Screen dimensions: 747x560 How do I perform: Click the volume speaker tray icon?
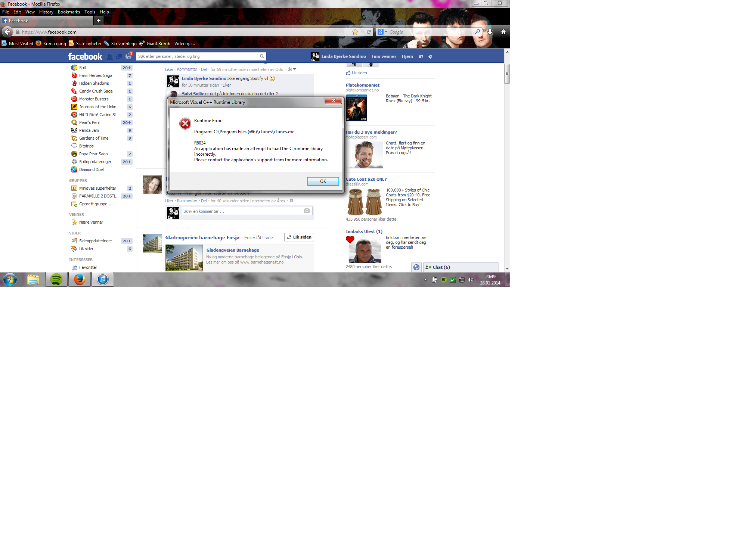point(471,280)
